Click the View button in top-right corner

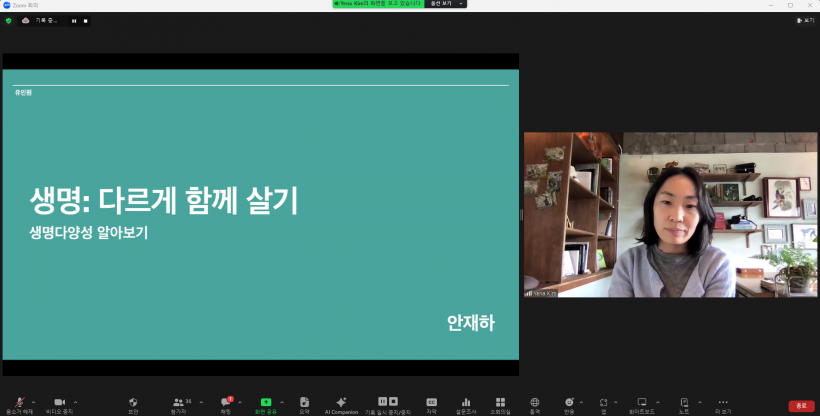[x=806, y=20]
